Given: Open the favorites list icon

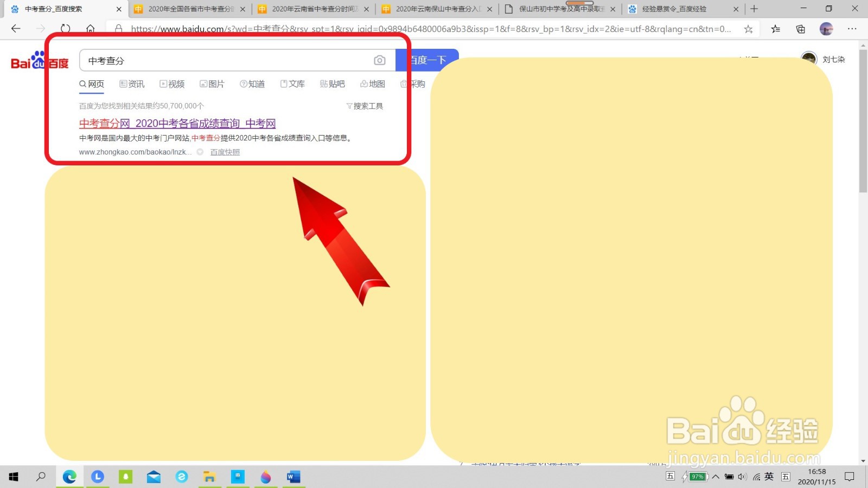Looking at the screenshot, I should (x=776, y=29).
